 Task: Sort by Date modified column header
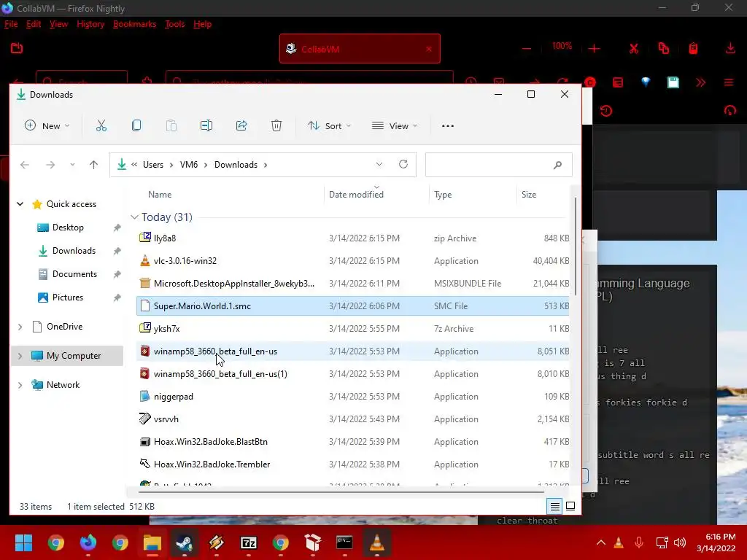tap(356, 194)
